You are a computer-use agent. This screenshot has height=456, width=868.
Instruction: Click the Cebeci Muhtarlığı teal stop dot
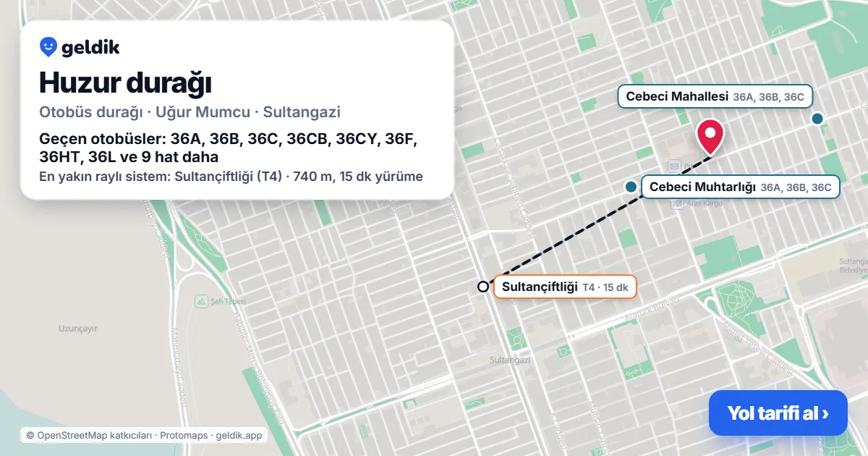coord(631,187)
